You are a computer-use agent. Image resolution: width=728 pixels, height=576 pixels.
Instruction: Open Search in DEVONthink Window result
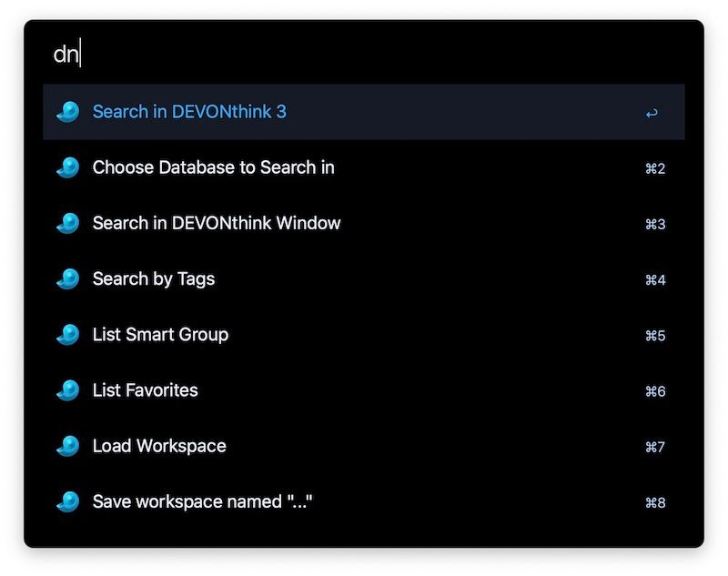(x=363, y=223)
